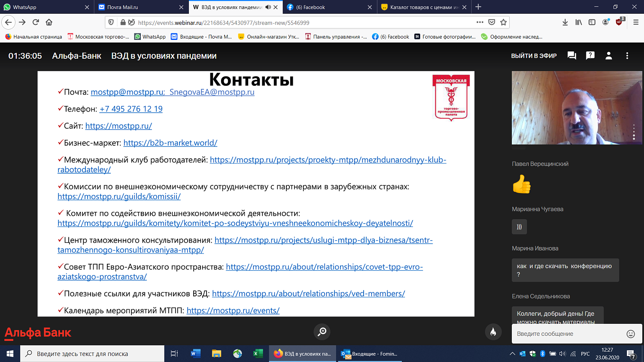
Task: Click the flame reaction button
Action: pos(493,332)
